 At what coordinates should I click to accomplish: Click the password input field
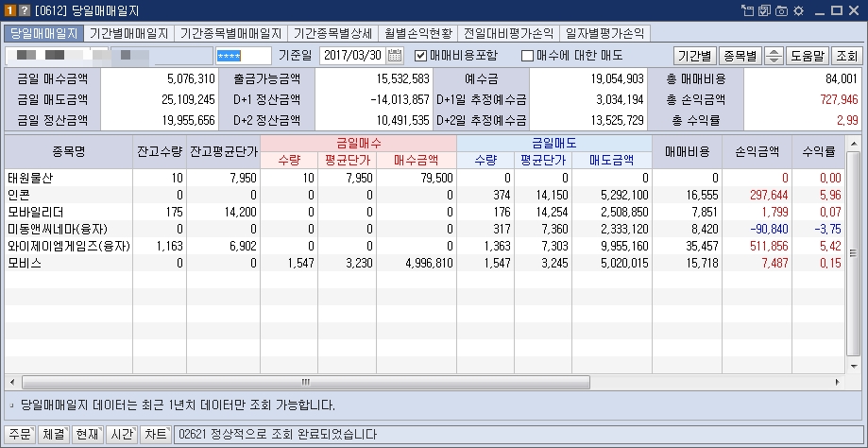coord(243,55)
